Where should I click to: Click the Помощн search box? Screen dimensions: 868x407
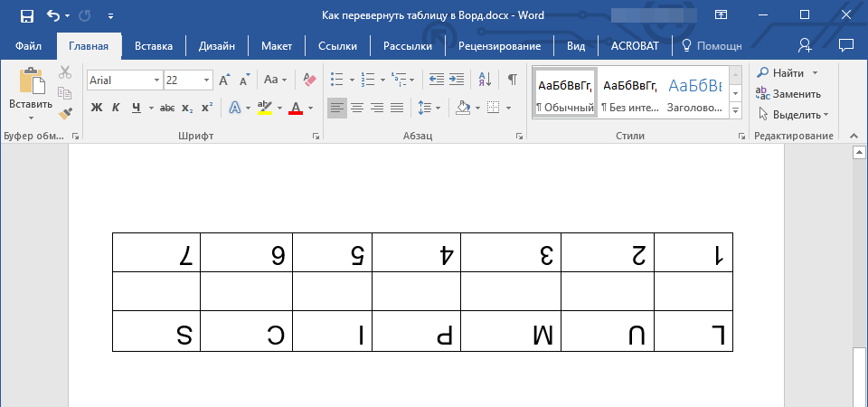712,46
